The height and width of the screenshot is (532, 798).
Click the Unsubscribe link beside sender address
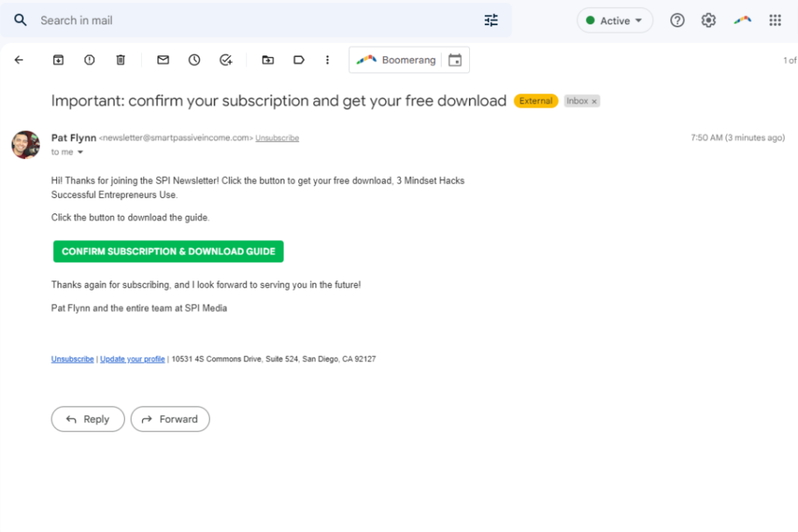pyautogui.click(x=277, y=138)
